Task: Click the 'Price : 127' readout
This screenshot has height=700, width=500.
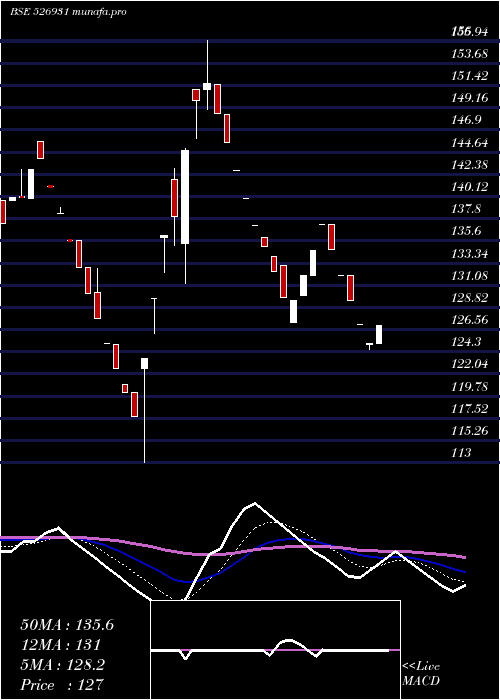Action: click(x=62, y=685)
